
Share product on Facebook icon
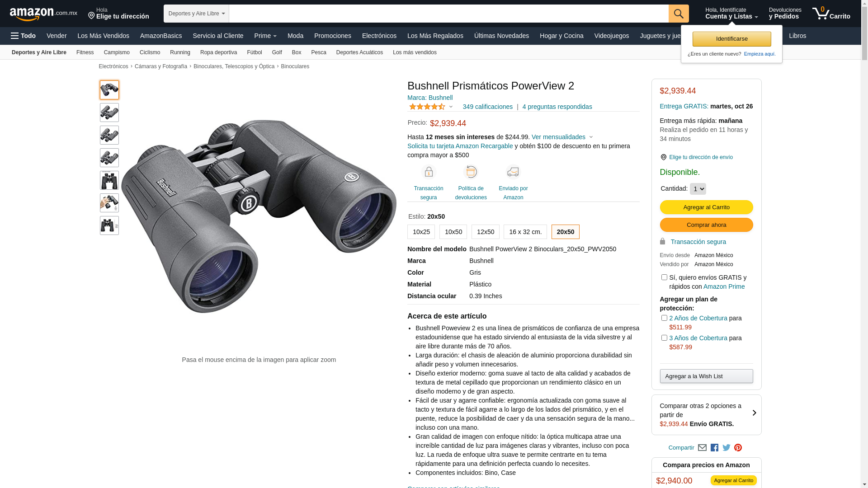pos(714,448)
